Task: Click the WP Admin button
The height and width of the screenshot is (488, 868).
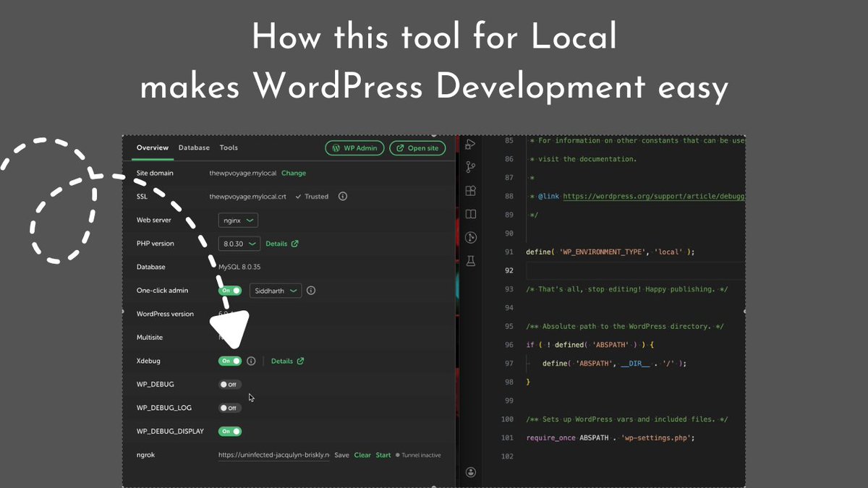Action: pos(354,147)
